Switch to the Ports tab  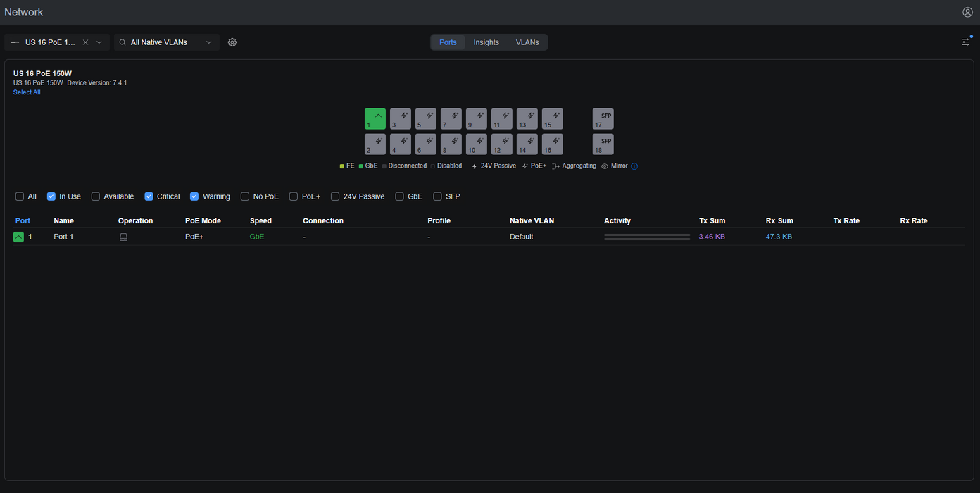pyautogui.click(x=448, y=42)
